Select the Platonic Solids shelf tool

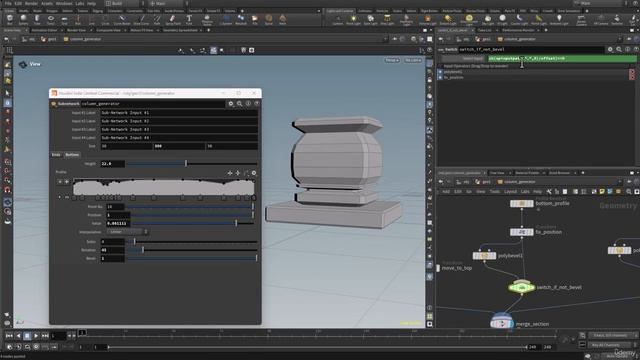207,20
